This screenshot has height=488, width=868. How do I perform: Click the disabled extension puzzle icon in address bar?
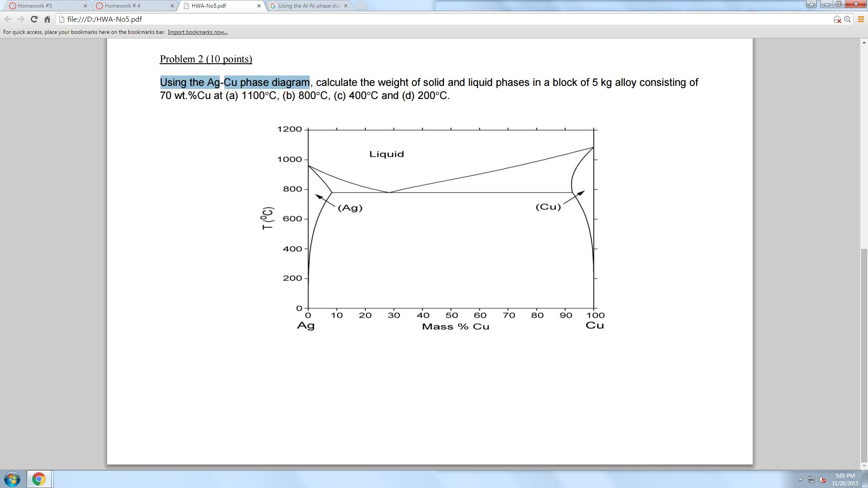tap(837, 19)
